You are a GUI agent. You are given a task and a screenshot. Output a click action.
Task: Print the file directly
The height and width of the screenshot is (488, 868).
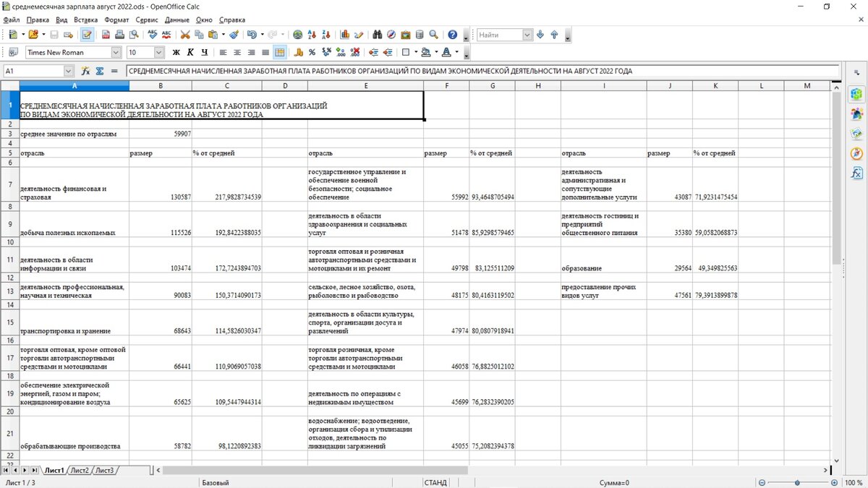click(x=119, y=35)
